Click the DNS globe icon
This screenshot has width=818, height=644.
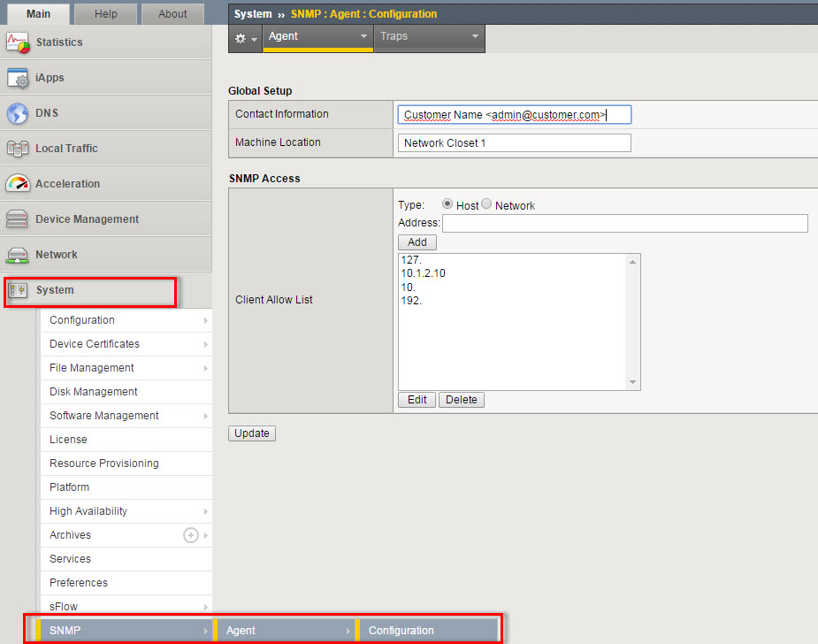19,113
